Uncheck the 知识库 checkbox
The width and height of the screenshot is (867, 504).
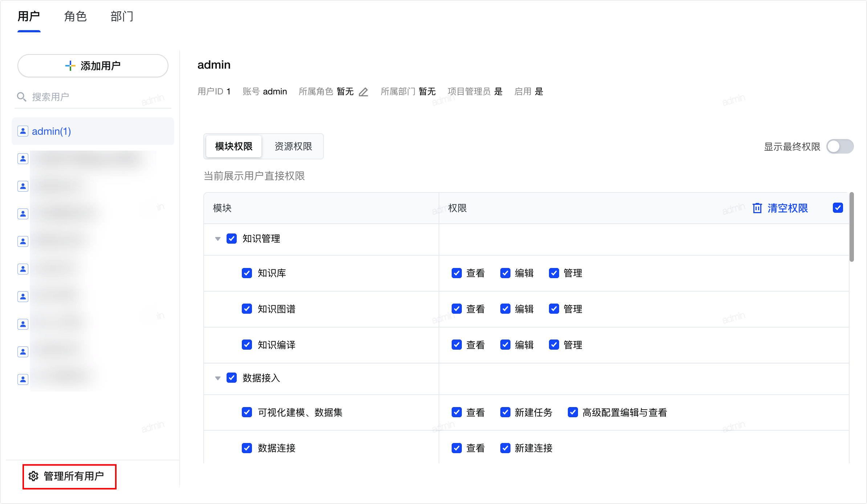click(247, 273)
